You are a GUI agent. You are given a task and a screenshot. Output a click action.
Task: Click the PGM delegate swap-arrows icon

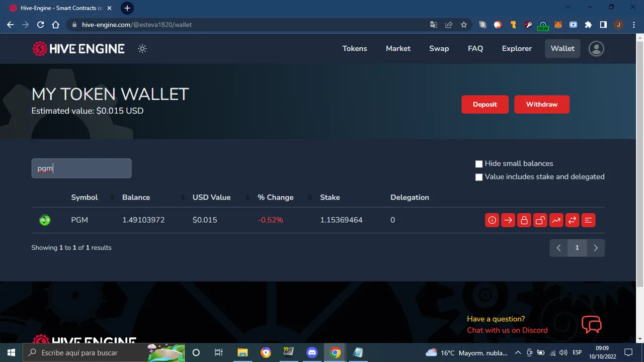tap(572, 220)
